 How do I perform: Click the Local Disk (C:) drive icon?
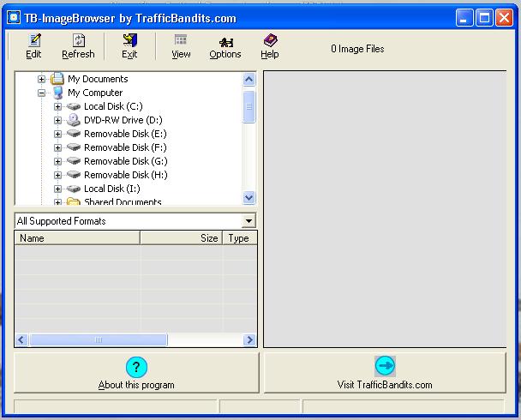(74, 106)
